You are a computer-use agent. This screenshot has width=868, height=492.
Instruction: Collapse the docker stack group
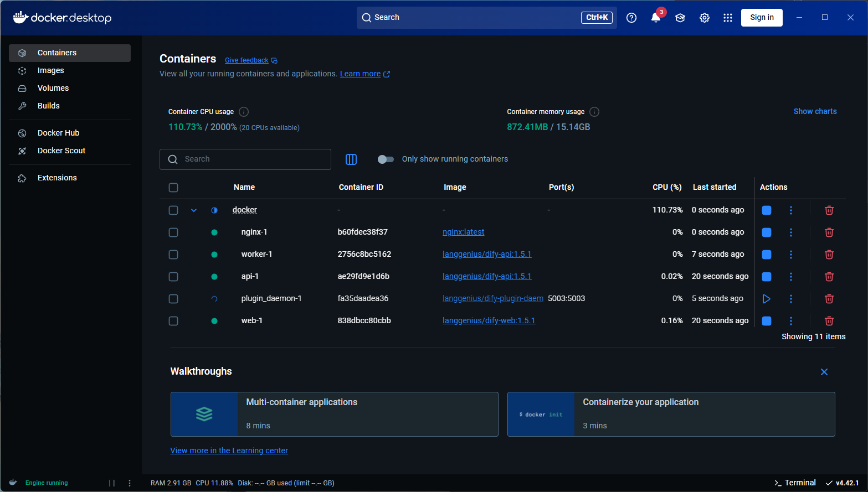point(194,210)
